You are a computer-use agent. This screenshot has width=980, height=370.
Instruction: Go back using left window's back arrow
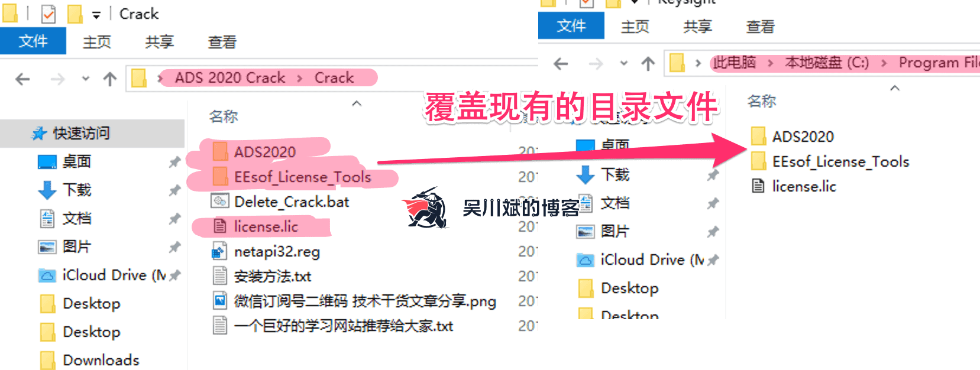pos(23,79)
